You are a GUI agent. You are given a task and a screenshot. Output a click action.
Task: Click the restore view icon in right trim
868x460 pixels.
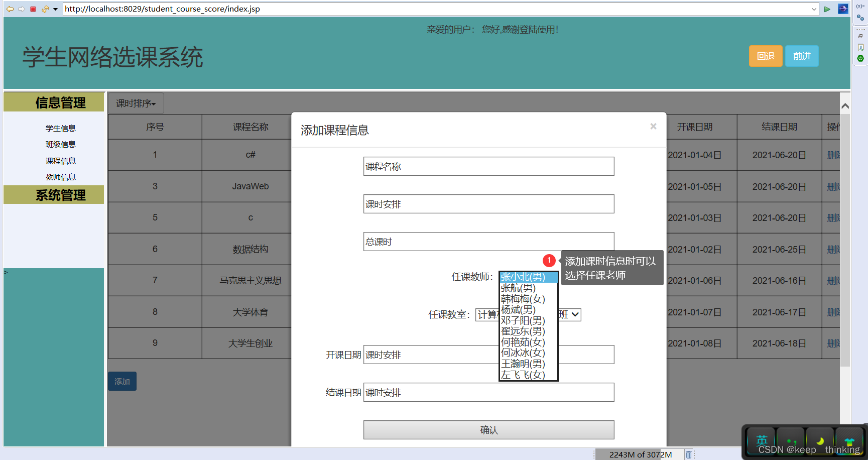[x=860, y=36]
